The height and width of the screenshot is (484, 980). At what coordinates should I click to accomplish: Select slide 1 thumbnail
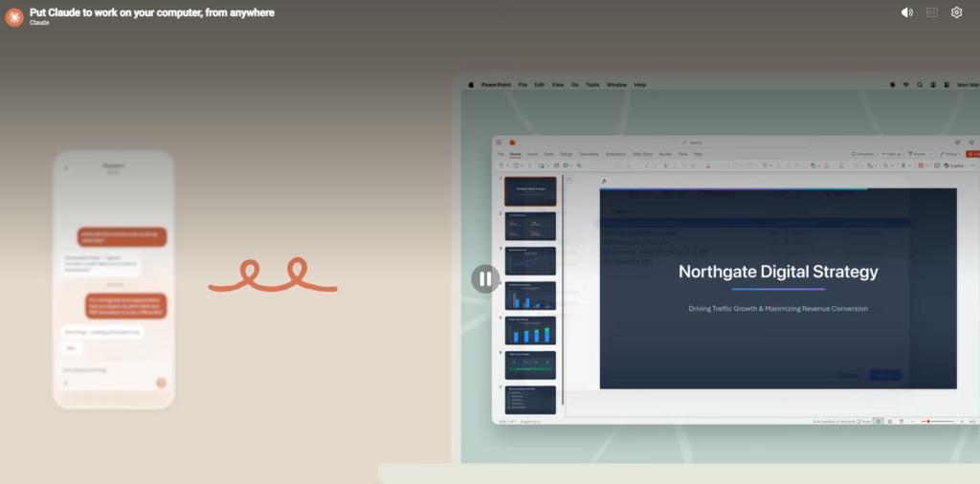(x=530, y=191)
